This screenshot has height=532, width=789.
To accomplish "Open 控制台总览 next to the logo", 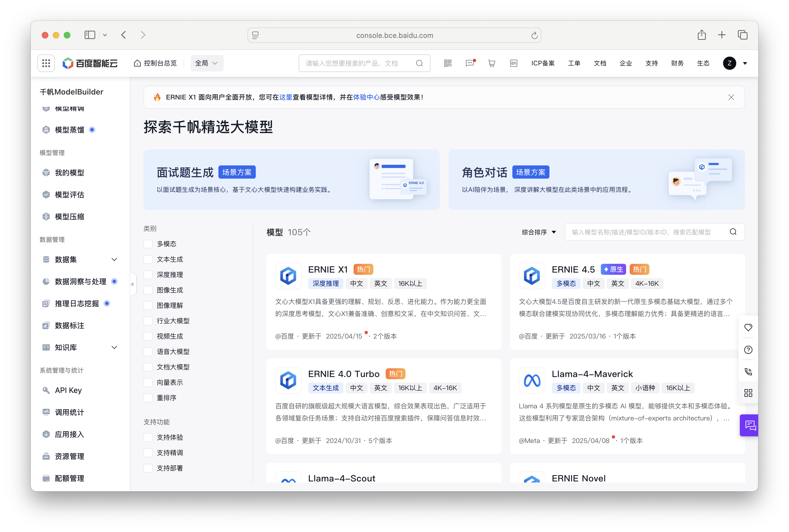I will (x=160, y=63).
